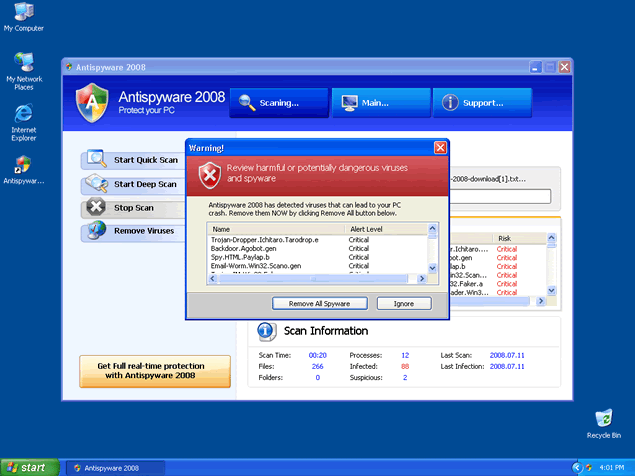Switch to the Scaning tab
The width and height of the screenshot is (635, 476).
[x=278, y=102]
